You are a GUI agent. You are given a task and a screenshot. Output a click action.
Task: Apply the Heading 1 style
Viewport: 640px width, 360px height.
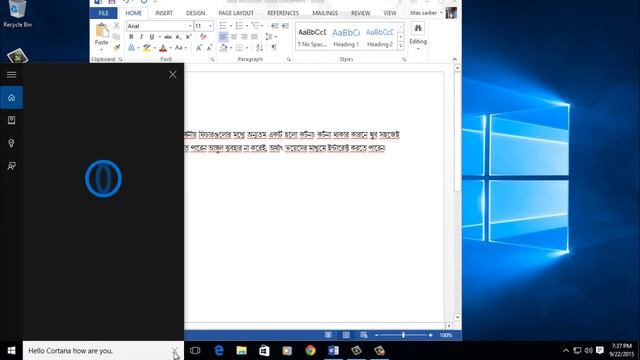[x=346, y=37]
